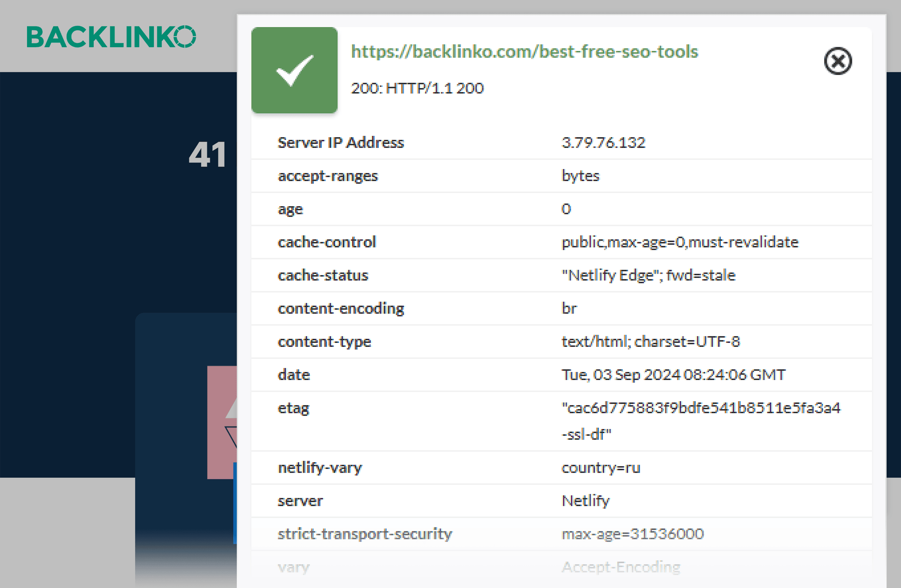Viewport: 901px width, 588px height.
Task: Select the netlify-vary country=ru value
Action: [600, 468]
